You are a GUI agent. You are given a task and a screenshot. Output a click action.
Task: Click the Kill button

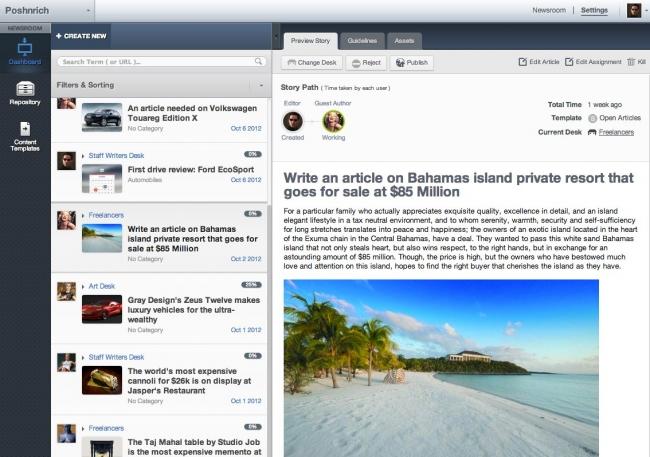637,62
